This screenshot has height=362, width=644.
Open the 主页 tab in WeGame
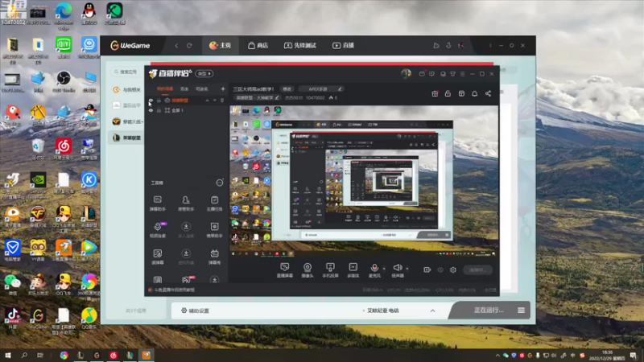220,46
